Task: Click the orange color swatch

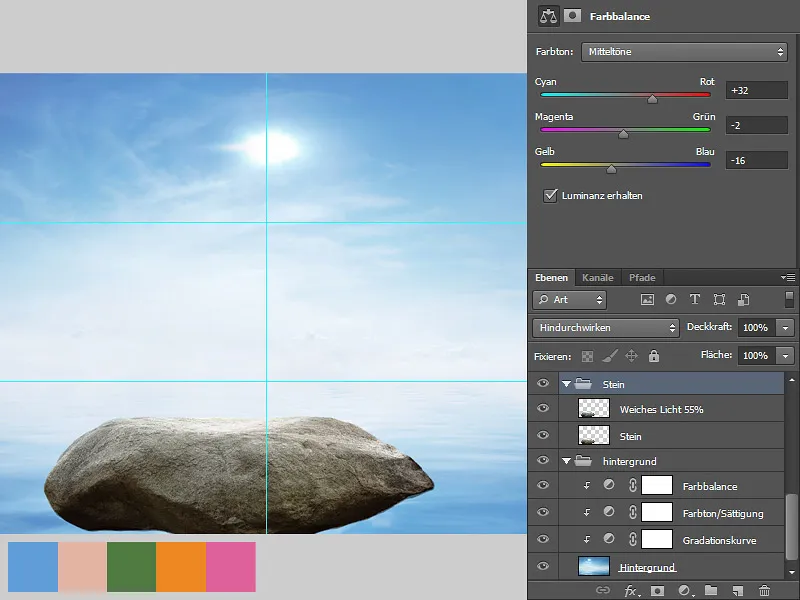Action: point(181,567)
